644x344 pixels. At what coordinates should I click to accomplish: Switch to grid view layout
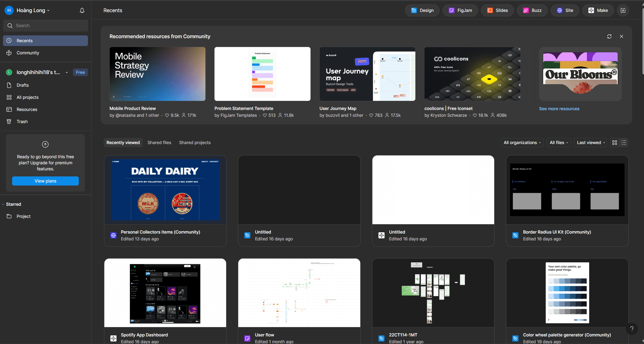pyautogui.click(x=614, y=143)
